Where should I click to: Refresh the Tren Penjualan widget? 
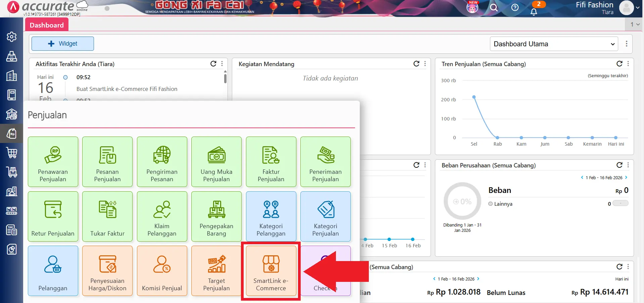(619, 63)
